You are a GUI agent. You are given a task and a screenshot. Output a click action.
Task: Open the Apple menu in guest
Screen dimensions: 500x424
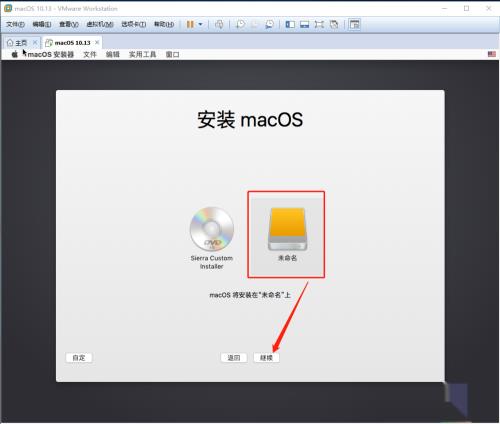click(15, 54)
